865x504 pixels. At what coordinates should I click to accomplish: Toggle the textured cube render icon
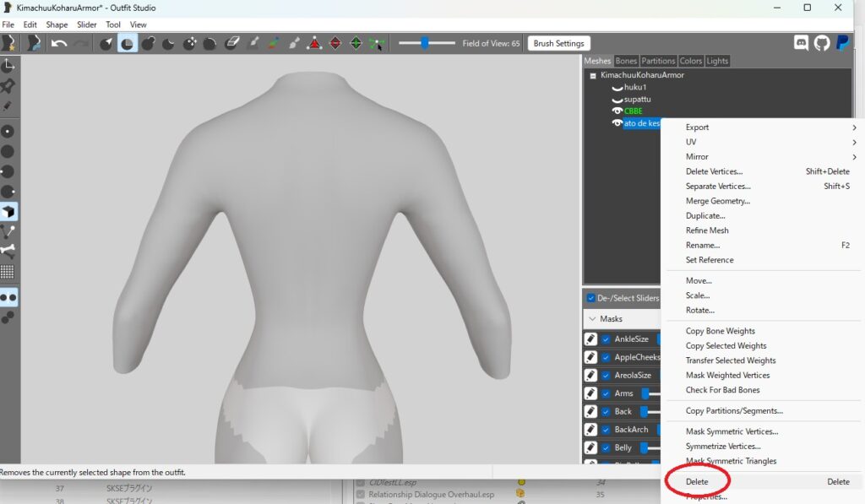tap(8, 211)
